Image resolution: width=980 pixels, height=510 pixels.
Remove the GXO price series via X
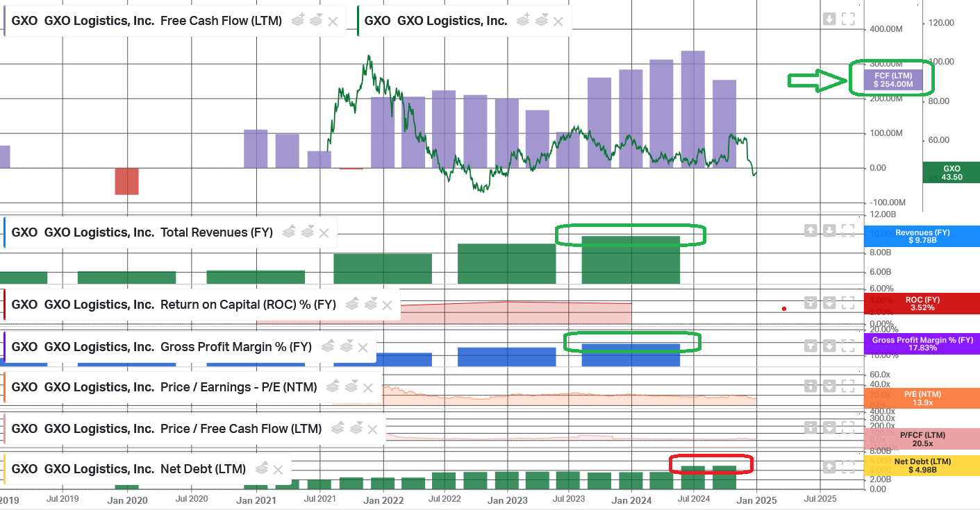[x=558, y=21]
